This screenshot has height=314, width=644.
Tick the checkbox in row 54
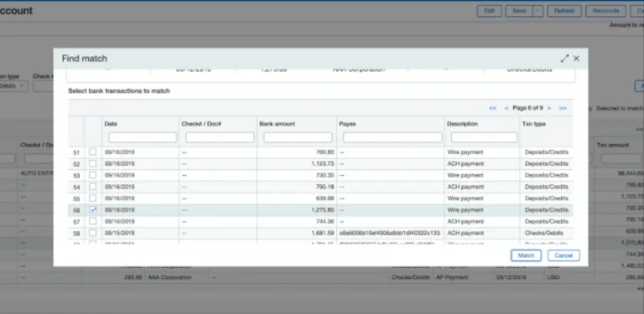pyautogui.click(x=93, y=187)
